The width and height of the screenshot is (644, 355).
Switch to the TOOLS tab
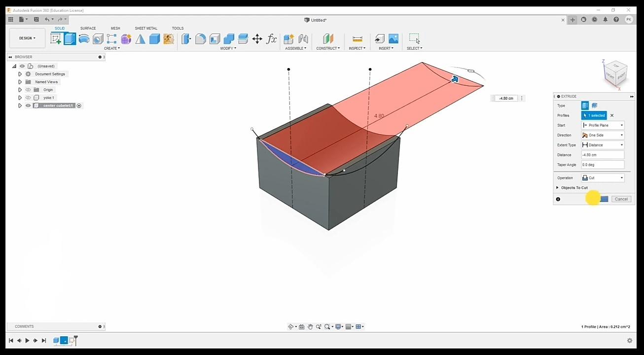(x=178, y=28)
